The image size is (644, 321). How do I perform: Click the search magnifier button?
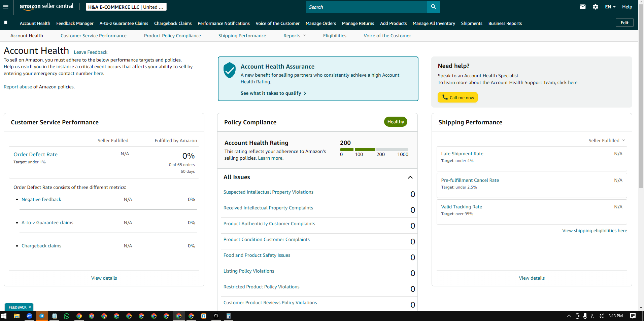433,7
